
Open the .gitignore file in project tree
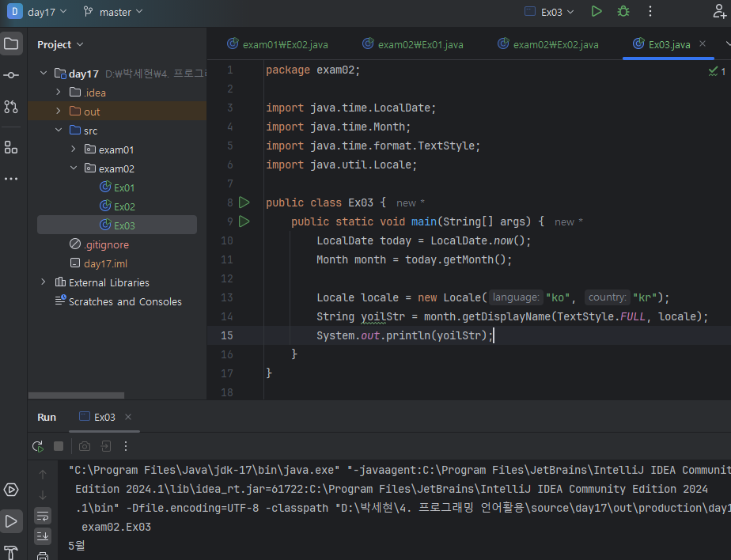(106, 244)
